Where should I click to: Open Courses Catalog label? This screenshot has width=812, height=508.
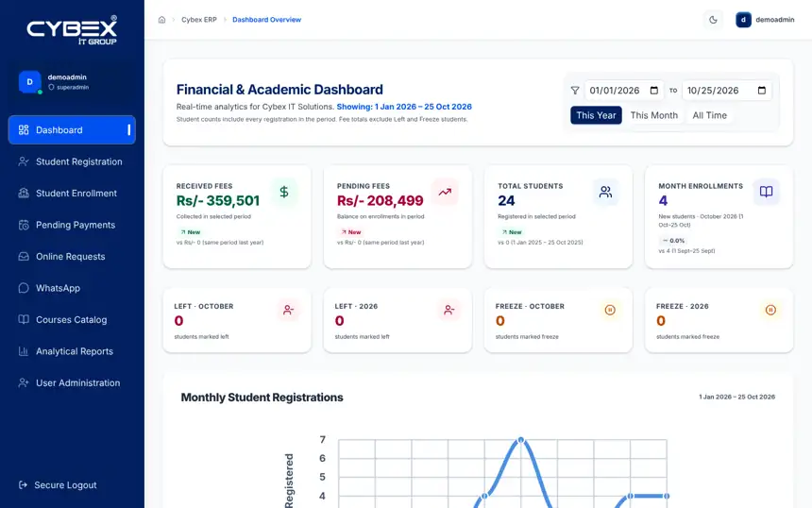point(72,319)
